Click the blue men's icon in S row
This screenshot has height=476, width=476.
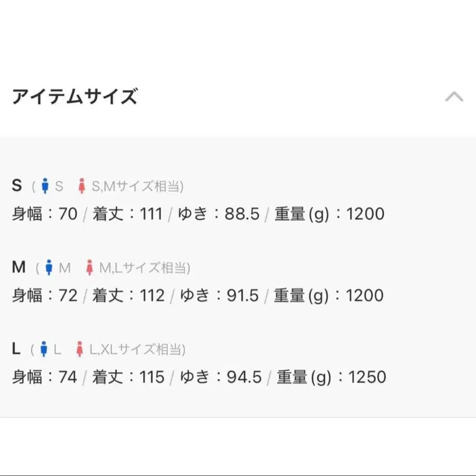45,186
